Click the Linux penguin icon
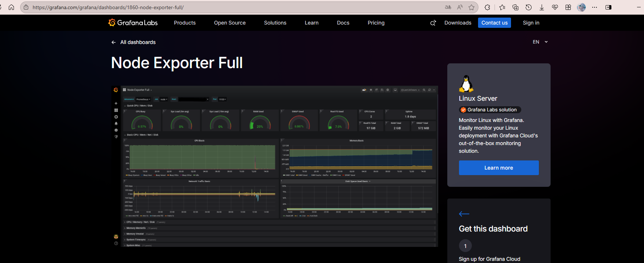 (466, 84)
